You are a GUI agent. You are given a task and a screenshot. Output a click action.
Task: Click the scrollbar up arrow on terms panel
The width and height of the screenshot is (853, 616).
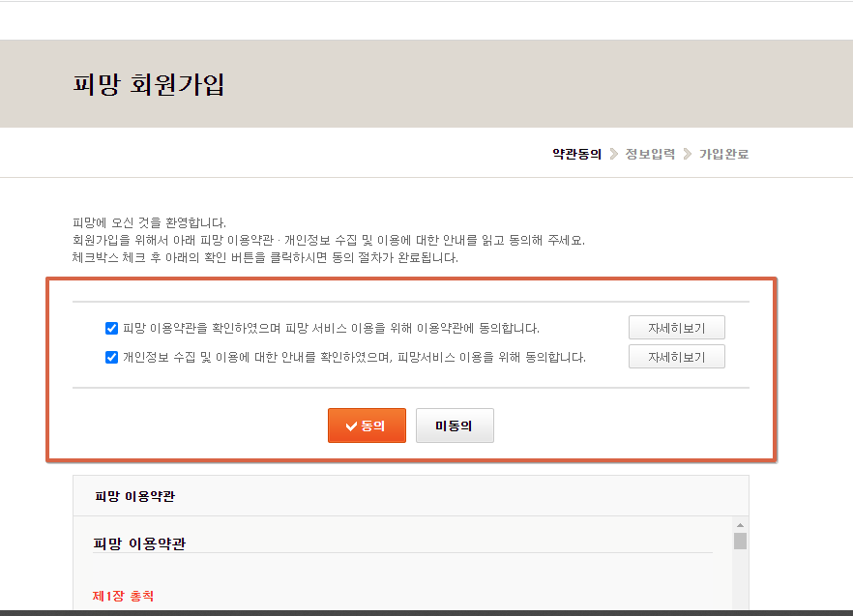[741, 525]
